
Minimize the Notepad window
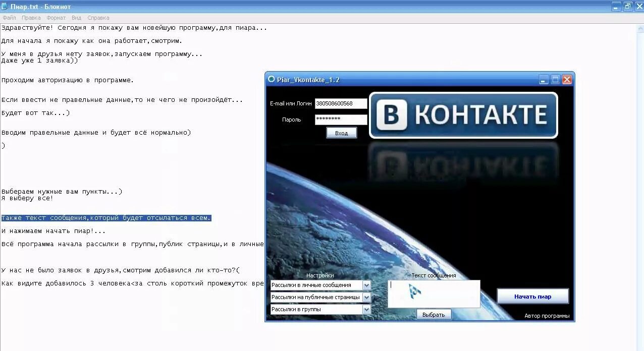[x=616, y=7]
